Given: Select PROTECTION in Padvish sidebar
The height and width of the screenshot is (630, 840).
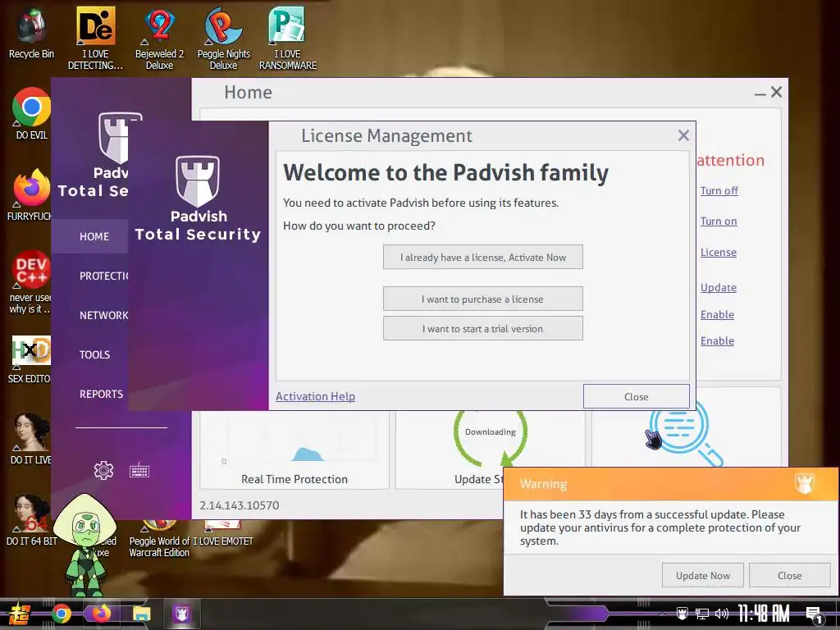Looking at the screenshot, I should (104, 276).
